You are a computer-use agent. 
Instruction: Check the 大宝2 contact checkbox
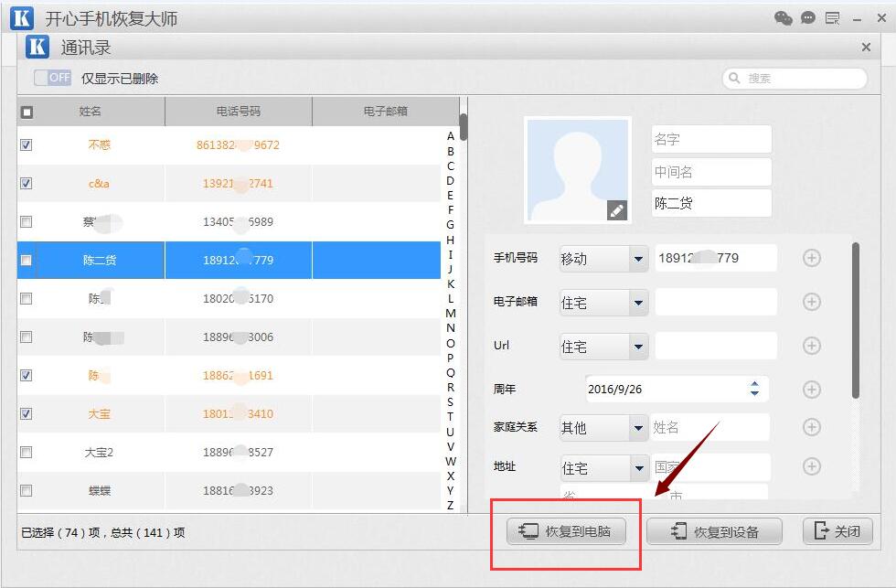coord(27,453)
